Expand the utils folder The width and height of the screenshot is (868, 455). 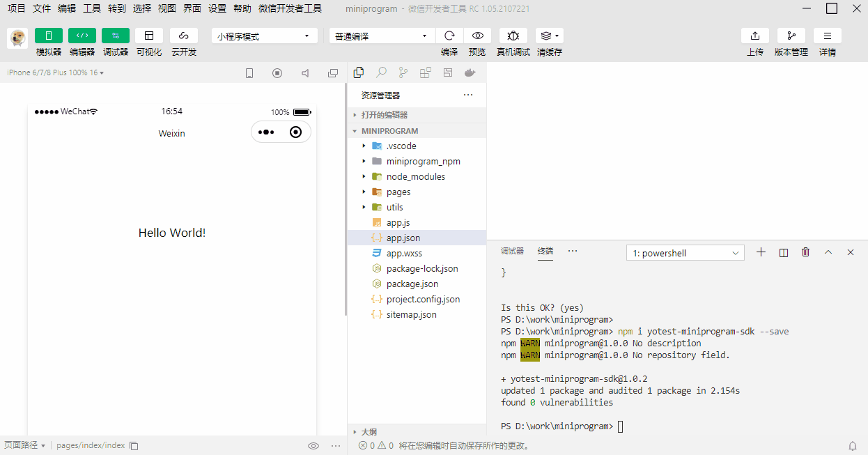coord(417,207)
